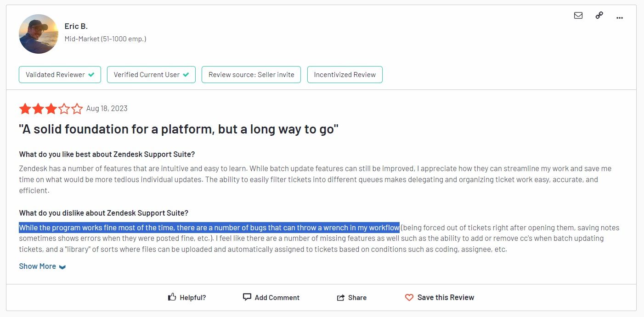Open the three-dot more options menu
This screenshot has height=317, width=644.
click(x=620, y=17)
